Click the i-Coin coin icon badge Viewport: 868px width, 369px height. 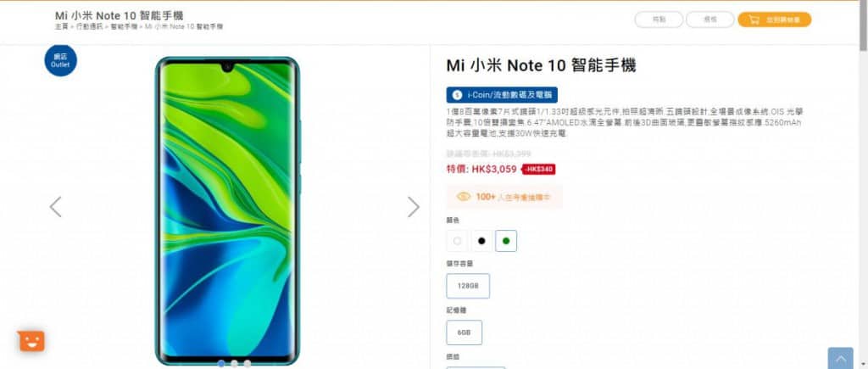(457, 95)
